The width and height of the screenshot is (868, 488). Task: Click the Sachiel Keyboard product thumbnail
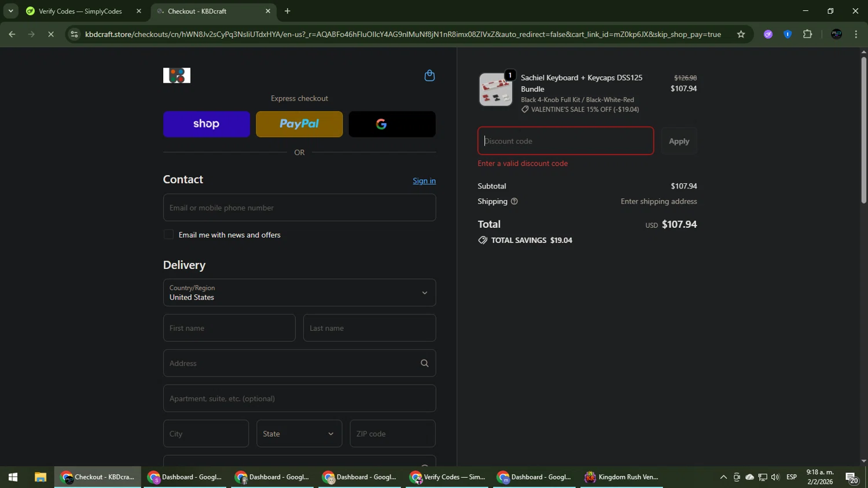(496, 90)
